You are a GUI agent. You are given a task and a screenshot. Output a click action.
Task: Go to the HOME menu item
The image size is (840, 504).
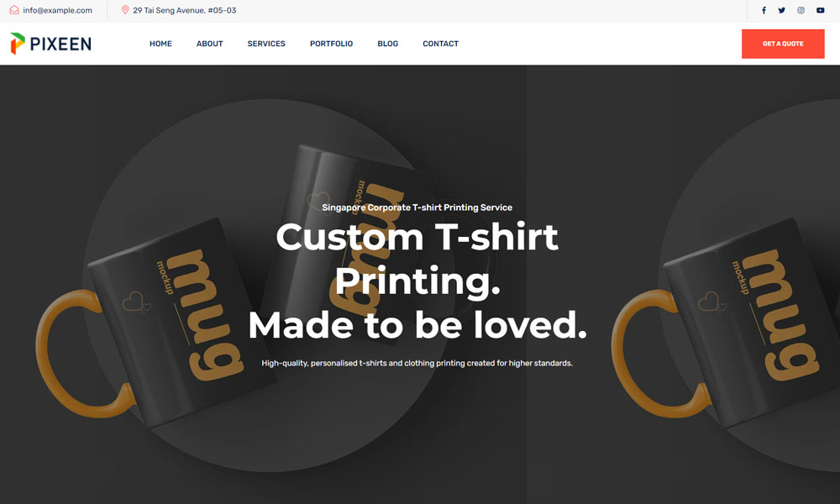(160, 44)
